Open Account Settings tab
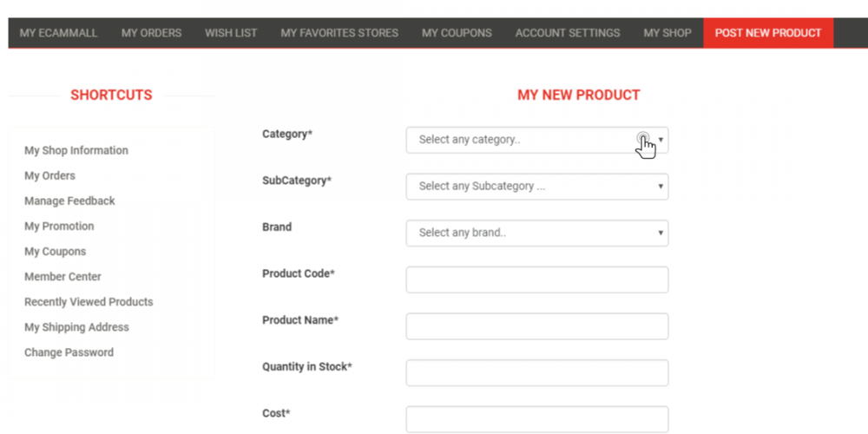 tap(568, 33)
